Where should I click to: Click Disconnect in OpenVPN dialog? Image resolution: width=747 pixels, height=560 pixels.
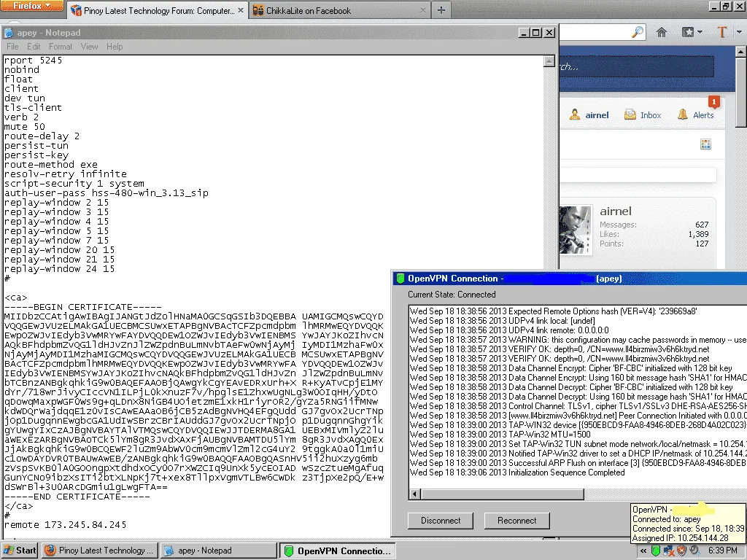[441, 521]
